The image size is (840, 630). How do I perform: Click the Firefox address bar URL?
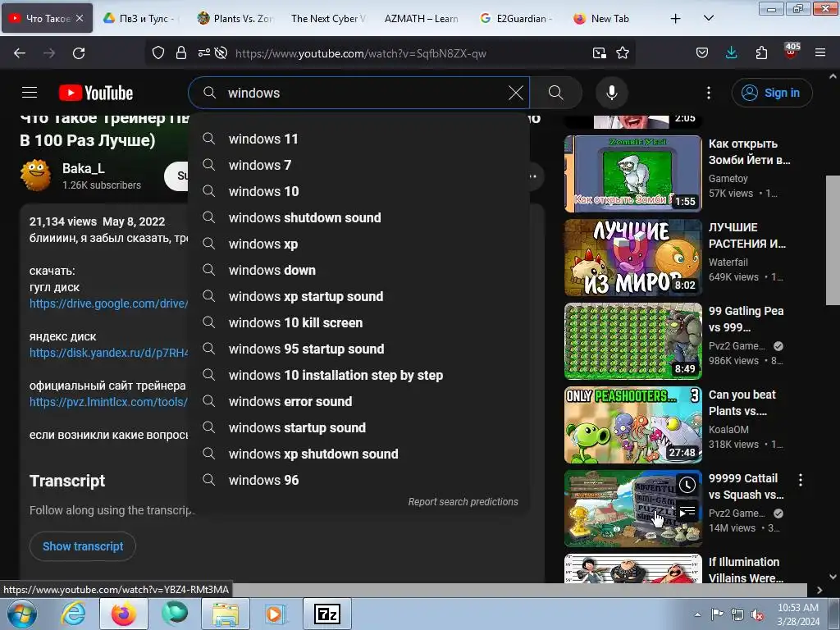pos(361,53)
